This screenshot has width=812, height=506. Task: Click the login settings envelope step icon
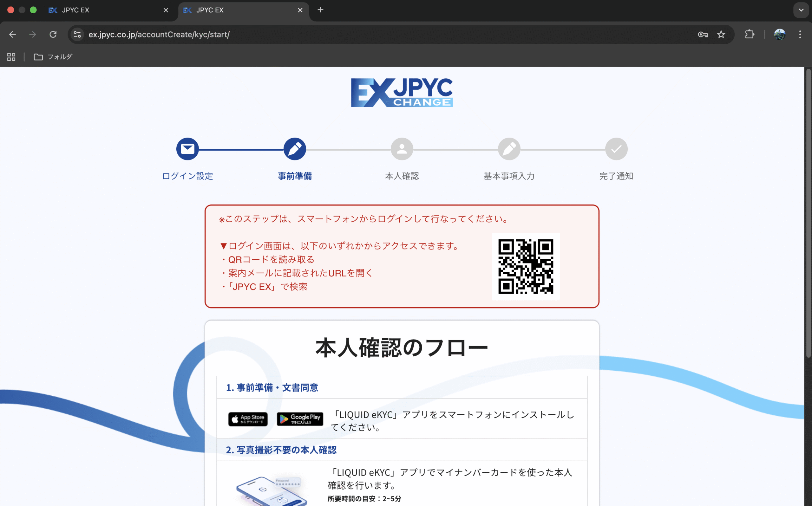tap(187, 149)
